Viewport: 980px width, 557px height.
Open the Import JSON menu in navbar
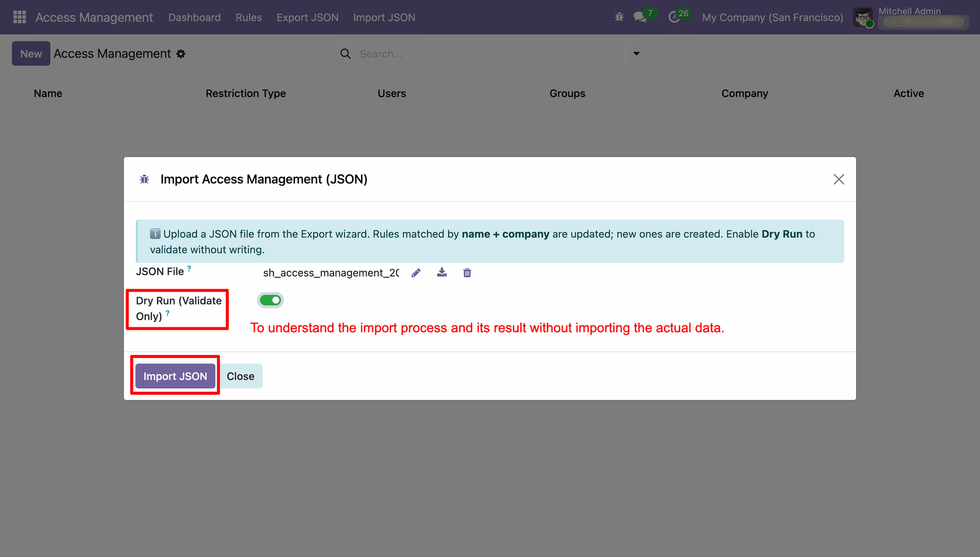coord(384,17)
